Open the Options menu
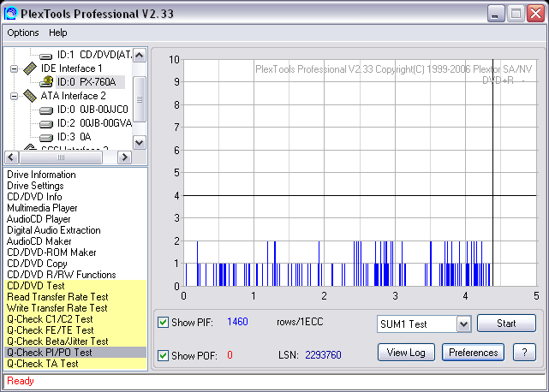This screenshot has width=549, height=392. 23,33
